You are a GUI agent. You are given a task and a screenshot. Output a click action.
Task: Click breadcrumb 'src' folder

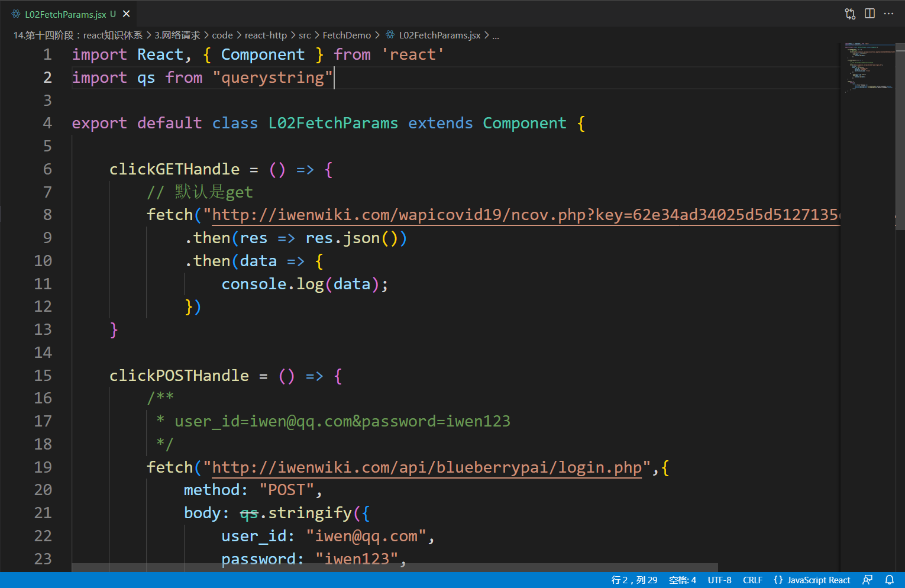coord(305,35)
